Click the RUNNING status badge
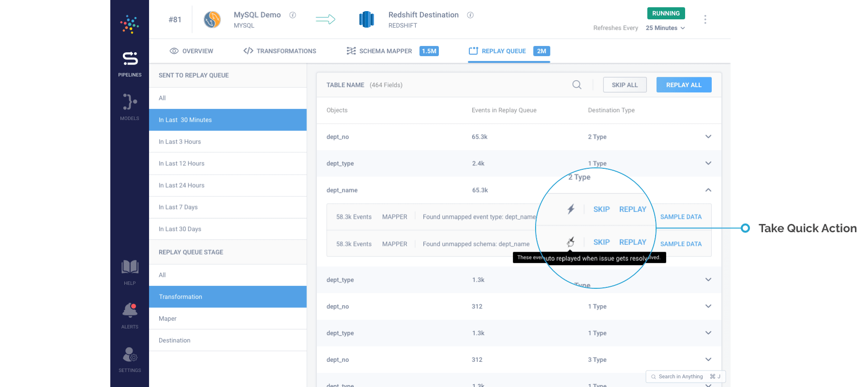This screenshot has width=868, height=387. pos(666,14)
